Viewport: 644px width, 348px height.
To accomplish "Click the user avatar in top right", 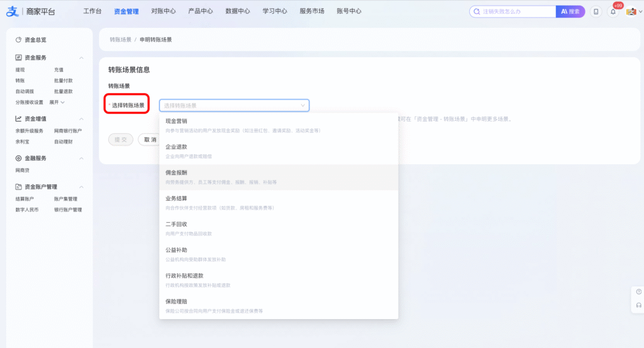I will [x=630, y=12].
